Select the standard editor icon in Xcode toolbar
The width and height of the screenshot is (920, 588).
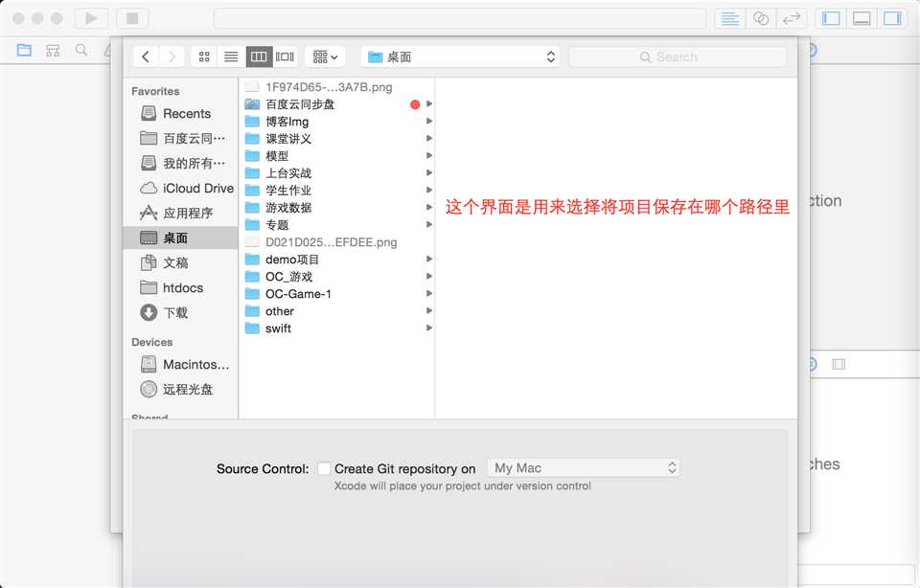pyautogui.click(x=730, y=18)
